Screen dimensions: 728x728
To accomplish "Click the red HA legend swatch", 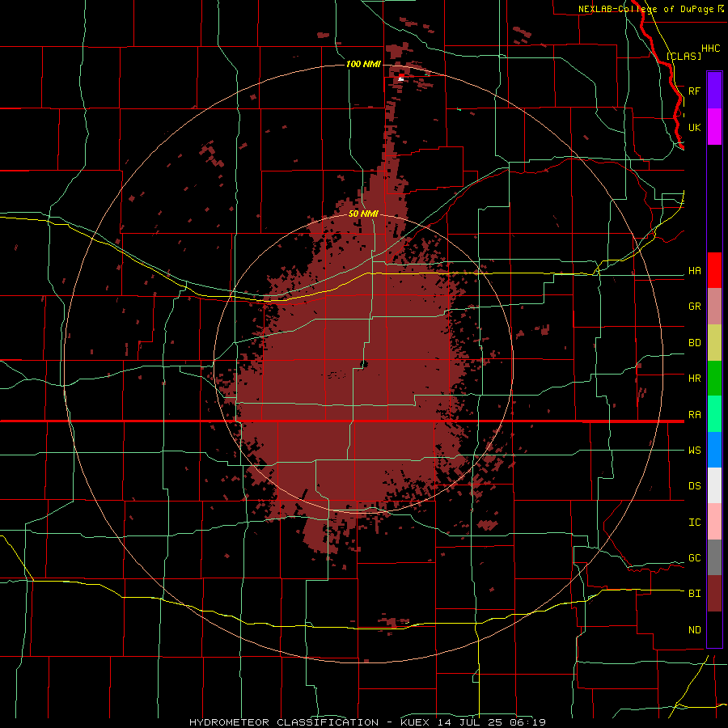I will click(714, 270).
